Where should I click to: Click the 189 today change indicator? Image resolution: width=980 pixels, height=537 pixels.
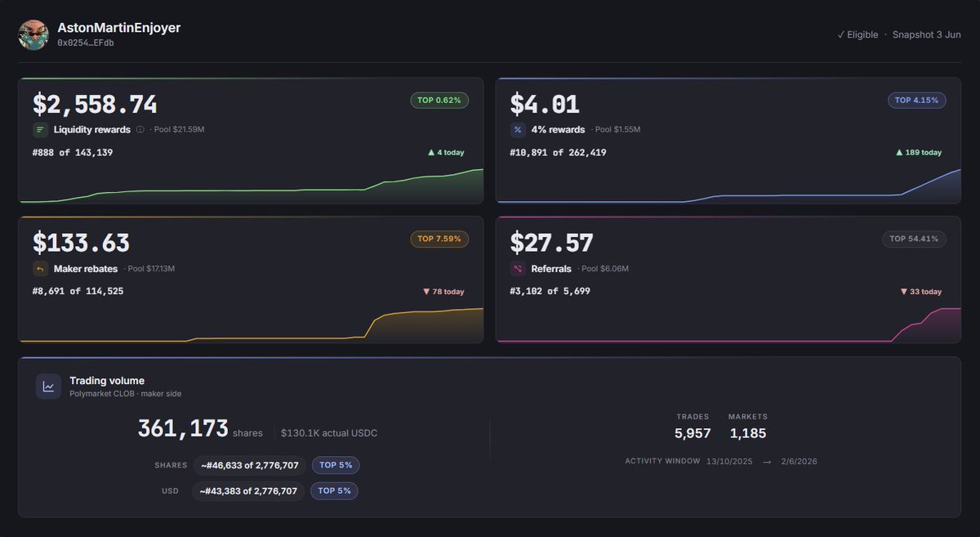919,153
